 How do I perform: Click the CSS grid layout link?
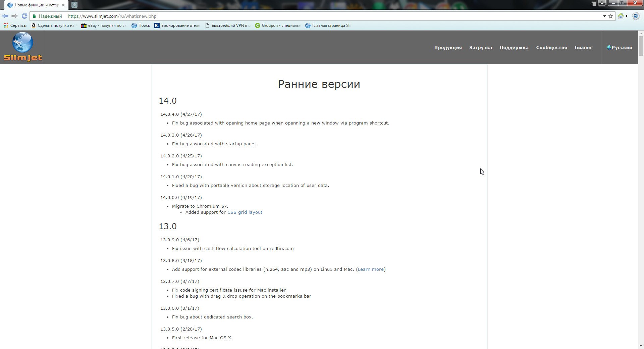click(x=245, y=212)
